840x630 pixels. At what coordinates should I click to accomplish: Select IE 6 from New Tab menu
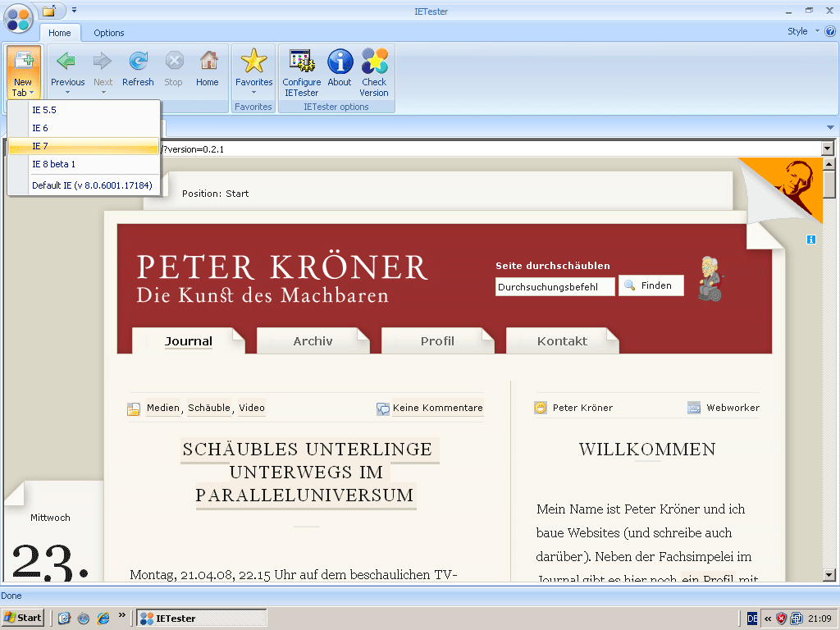tap(84, 128)
